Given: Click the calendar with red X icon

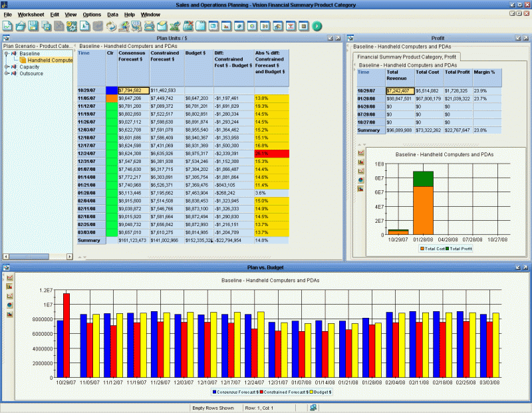Looking at the screenshot, I should tap(188, 26).
